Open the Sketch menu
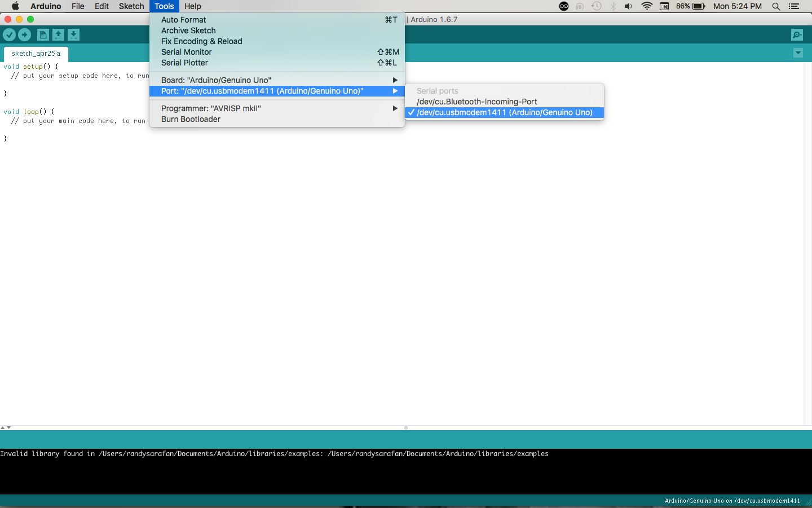The width and height of the screenshot is (812, 508). click(131, 6)
